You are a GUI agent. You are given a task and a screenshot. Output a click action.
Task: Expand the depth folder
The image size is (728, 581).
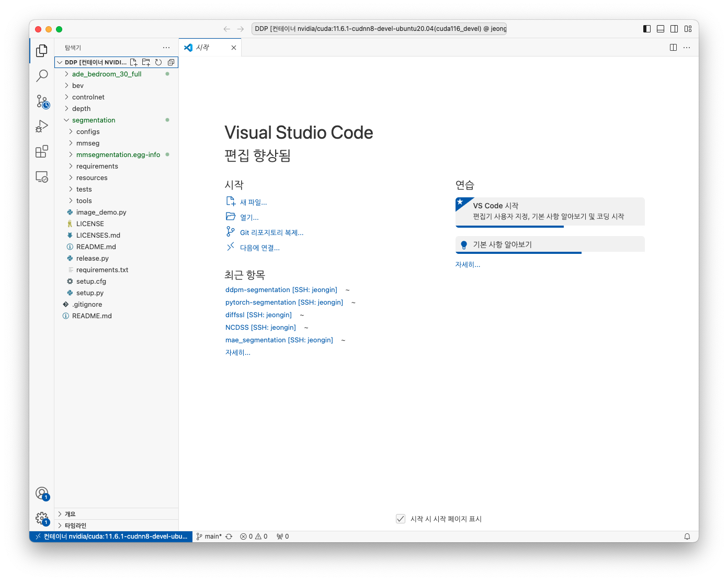(116, 108)
